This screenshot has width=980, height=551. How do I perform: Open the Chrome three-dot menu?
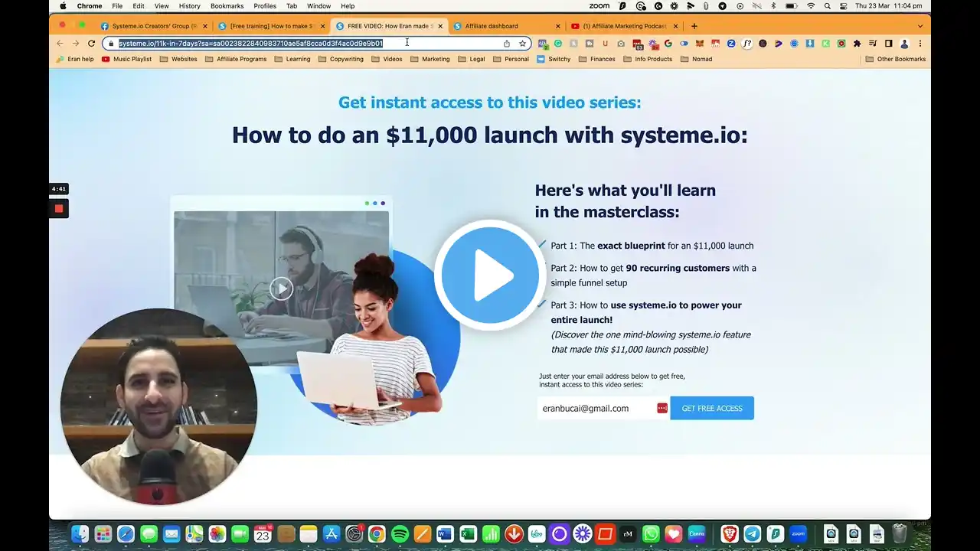pos(920,44)
